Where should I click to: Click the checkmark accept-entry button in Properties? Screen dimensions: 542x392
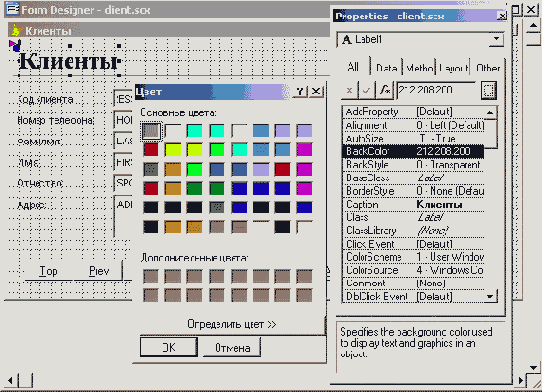click(366, 91)
